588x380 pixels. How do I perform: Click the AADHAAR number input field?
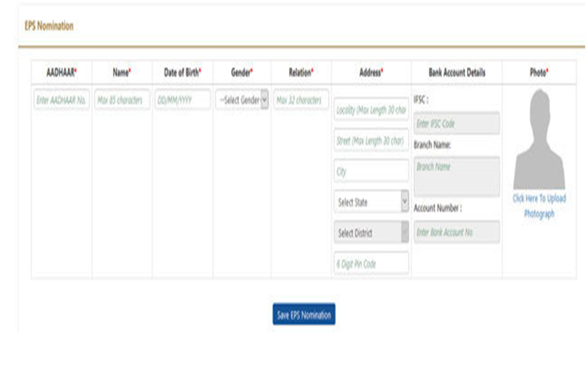point(61,100)
